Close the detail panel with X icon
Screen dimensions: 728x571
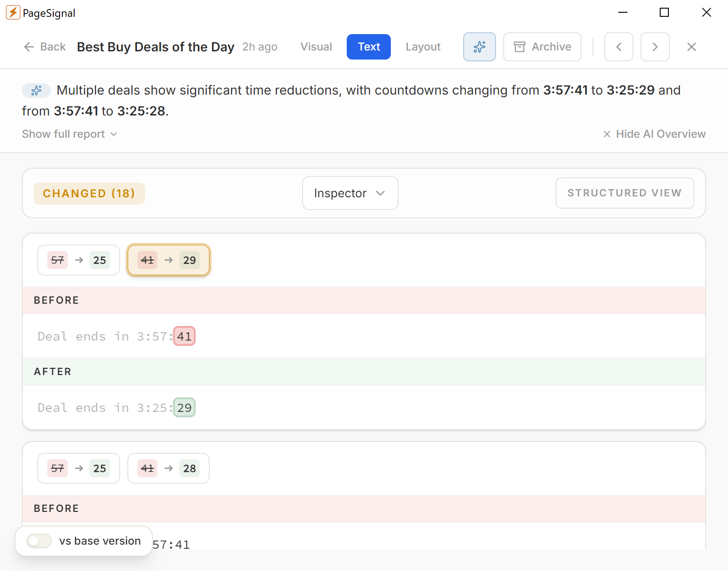point(692,47)
